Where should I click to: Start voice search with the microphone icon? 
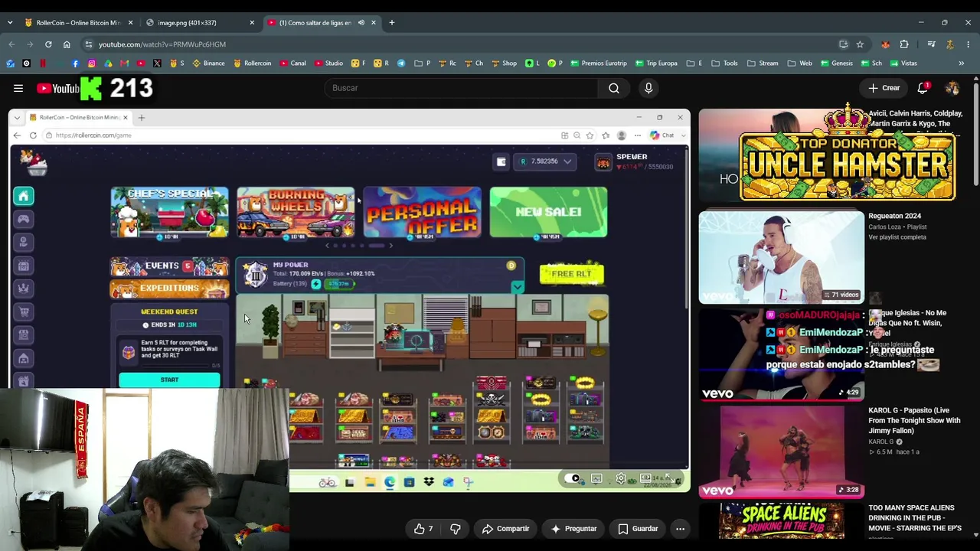[x=648, y=88]
